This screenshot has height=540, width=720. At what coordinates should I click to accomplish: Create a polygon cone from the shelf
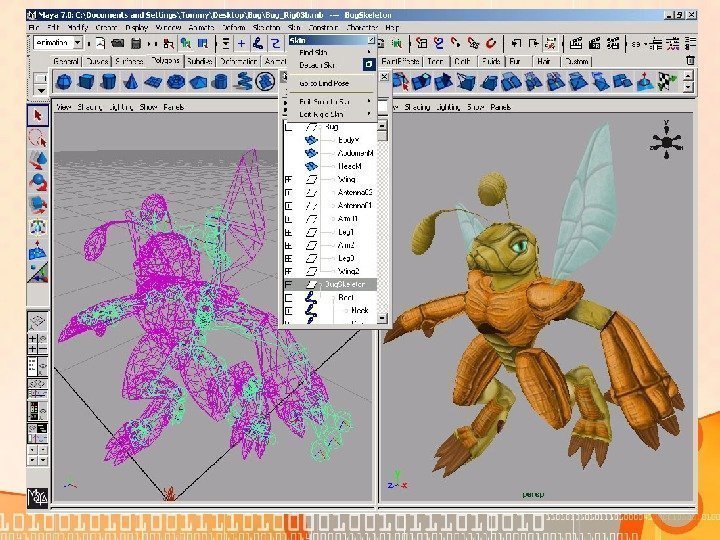131,82
